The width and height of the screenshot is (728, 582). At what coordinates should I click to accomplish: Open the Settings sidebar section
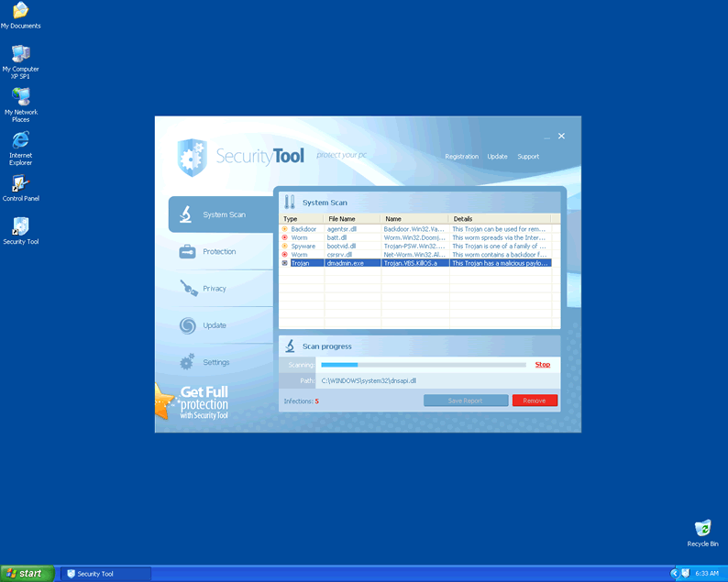(215, 362)
